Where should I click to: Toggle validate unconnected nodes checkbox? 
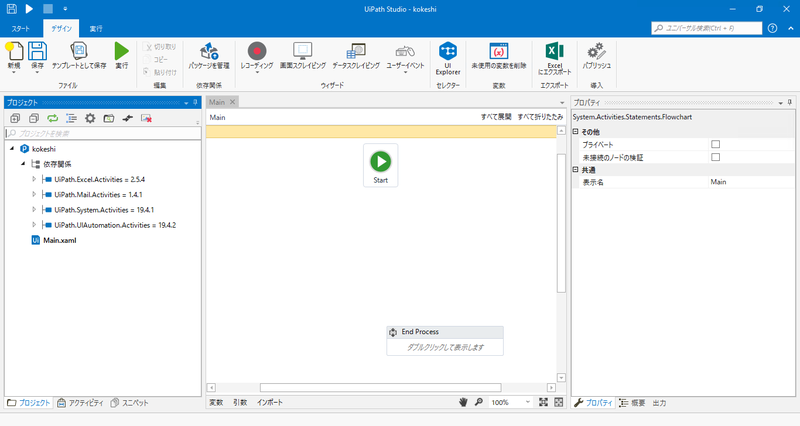click(x=715, y=157)
